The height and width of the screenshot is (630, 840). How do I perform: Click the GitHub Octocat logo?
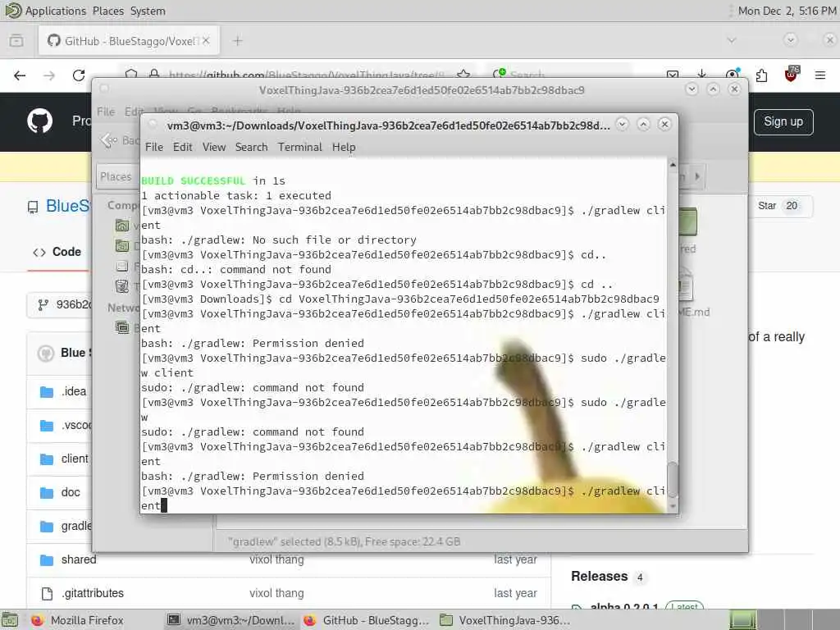coord(39,121)
